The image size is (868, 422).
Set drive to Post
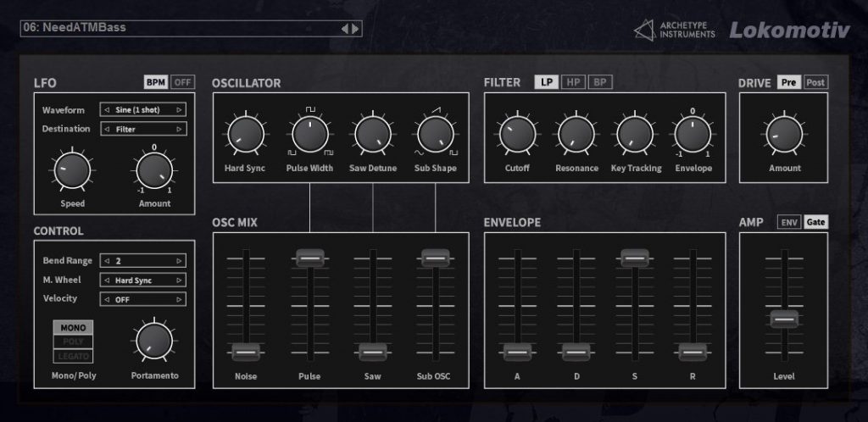click(x=815, y=82)
